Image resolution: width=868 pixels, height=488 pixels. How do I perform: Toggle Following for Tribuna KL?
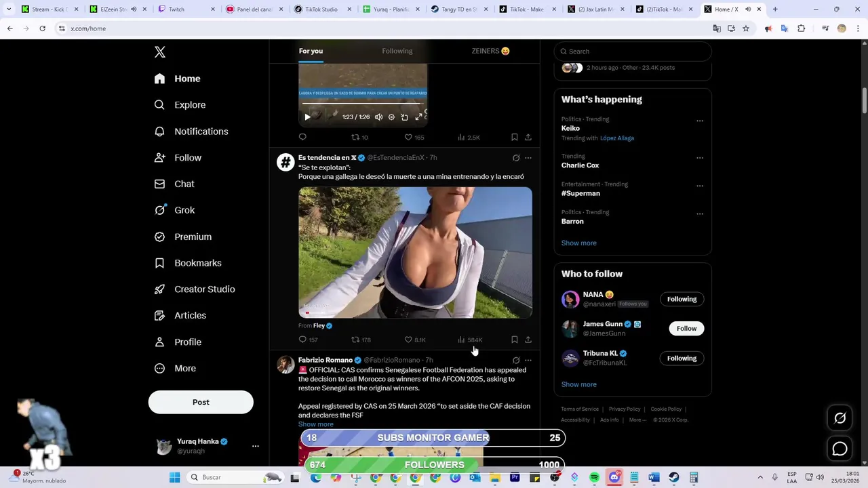pos(682,359)
